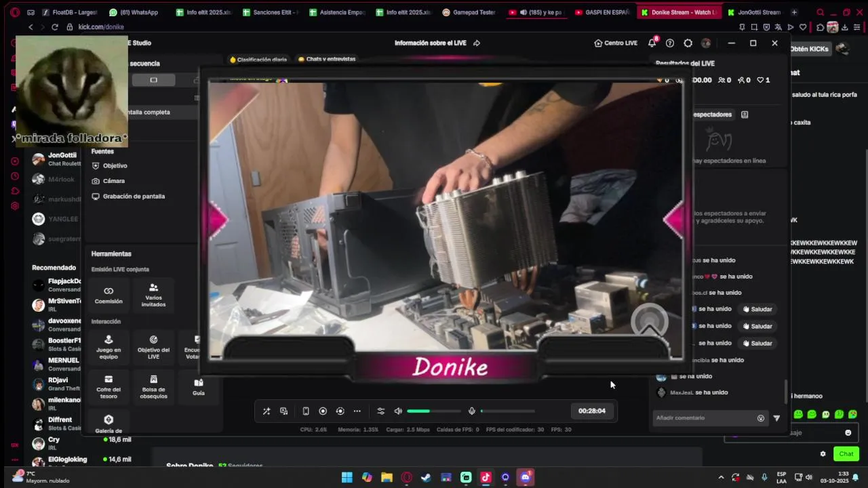868x488 pixels.
Task: Click Chats y entrevistas tab
Action: point(327,59)
